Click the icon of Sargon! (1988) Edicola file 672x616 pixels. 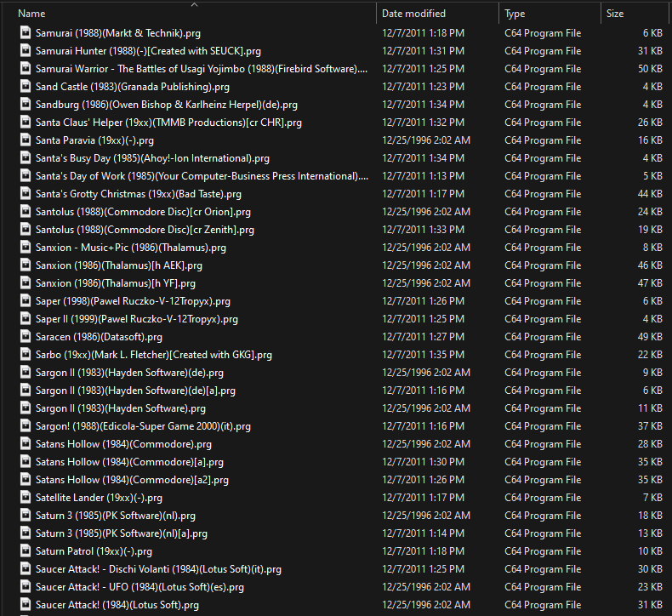[x=26, y=426]
